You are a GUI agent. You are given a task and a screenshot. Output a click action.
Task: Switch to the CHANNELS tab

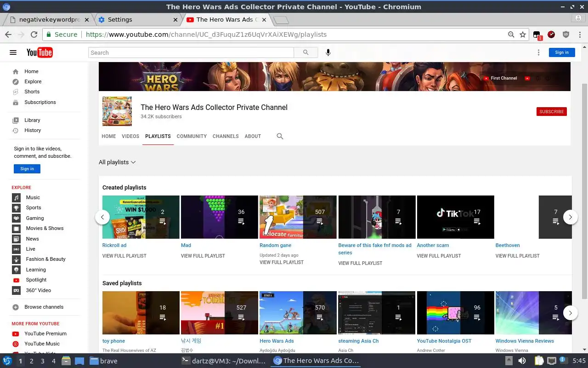point(226,136)
